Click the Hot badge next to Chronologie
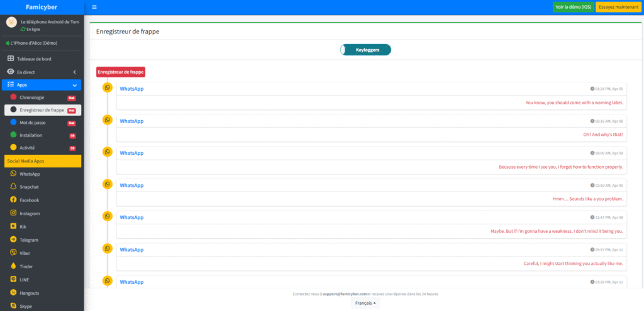Screen dimensions: 644x311 click(x=72, y=98)
